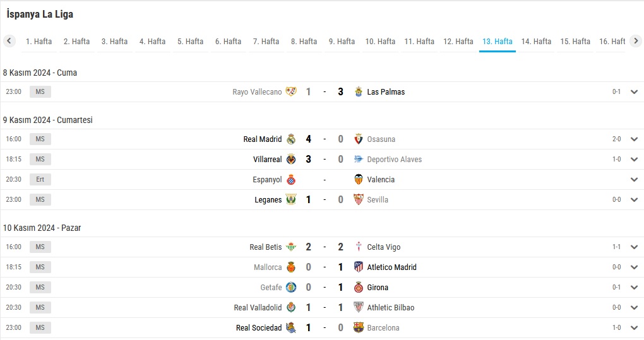The width and height of the screenshot is (644, 340).
Task: Open the 14. Hafta week tab
Action: [x=536, y=42]
